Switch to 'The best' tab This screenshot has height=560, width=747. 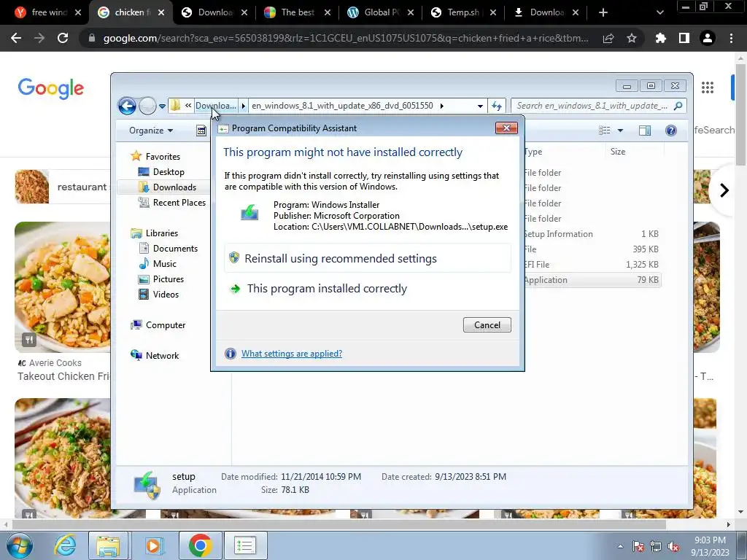click(298, 12)
